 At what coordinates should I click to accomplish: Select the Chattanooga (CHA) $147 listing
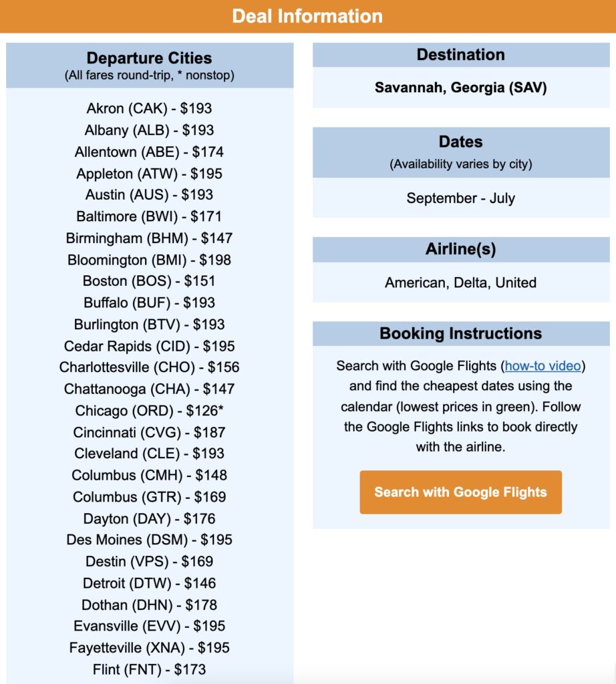pos(150,389)
